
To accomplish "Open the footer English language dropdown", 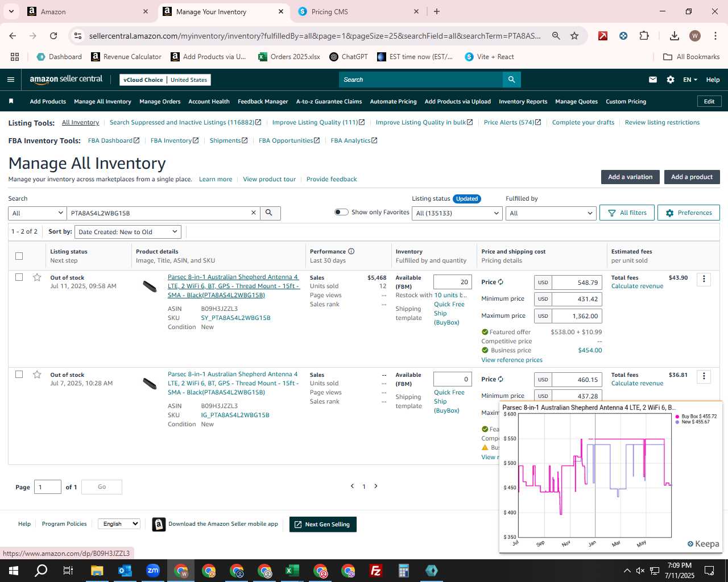I will pos(119,523).
